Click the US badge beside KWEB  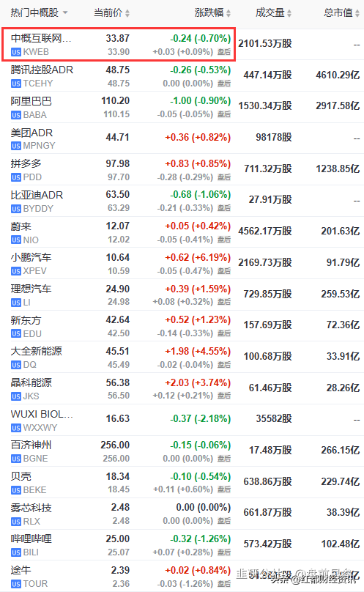tap(16, 52)
